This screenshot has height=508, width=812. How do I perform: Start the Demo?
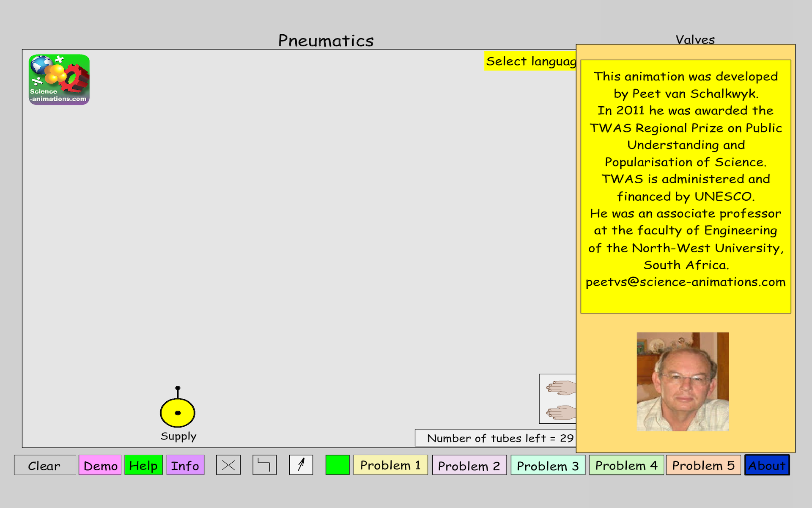click(100, 465)
